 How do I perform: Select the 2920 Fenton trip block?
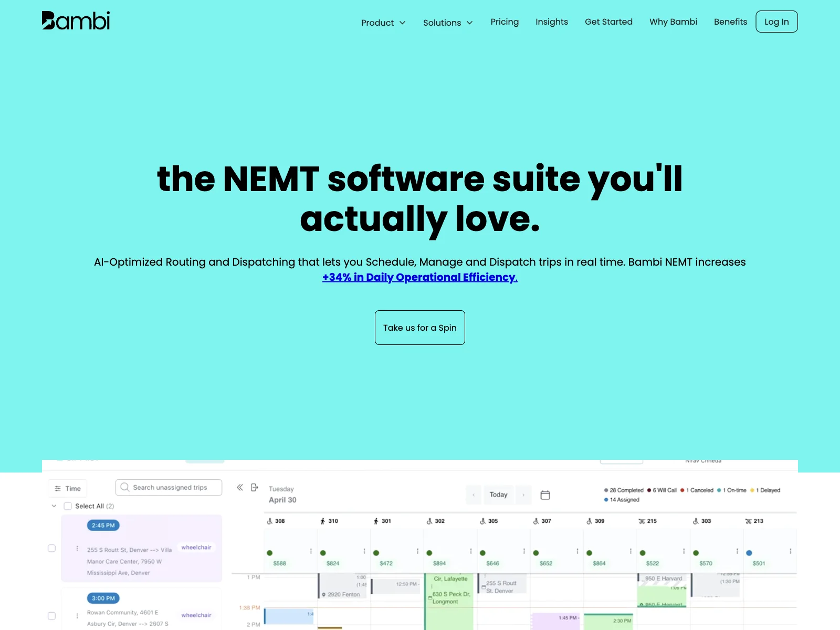pos(343,586)
